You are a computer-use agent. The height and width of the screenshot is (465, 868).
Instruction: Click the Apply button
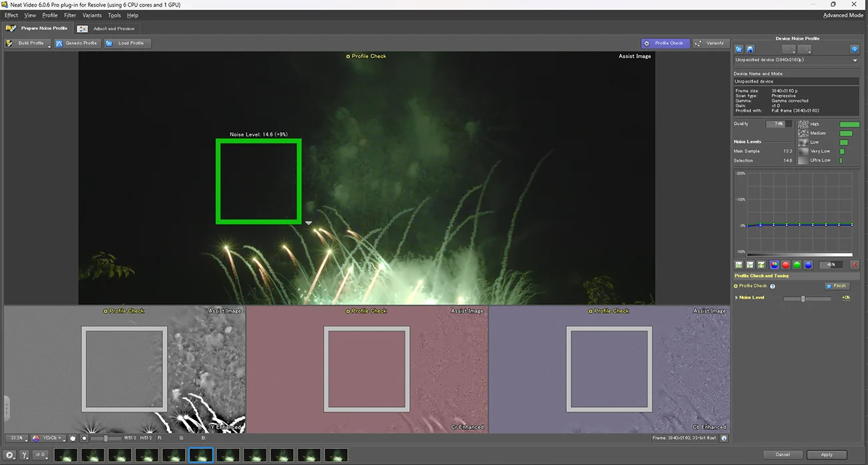click(827, 455)
